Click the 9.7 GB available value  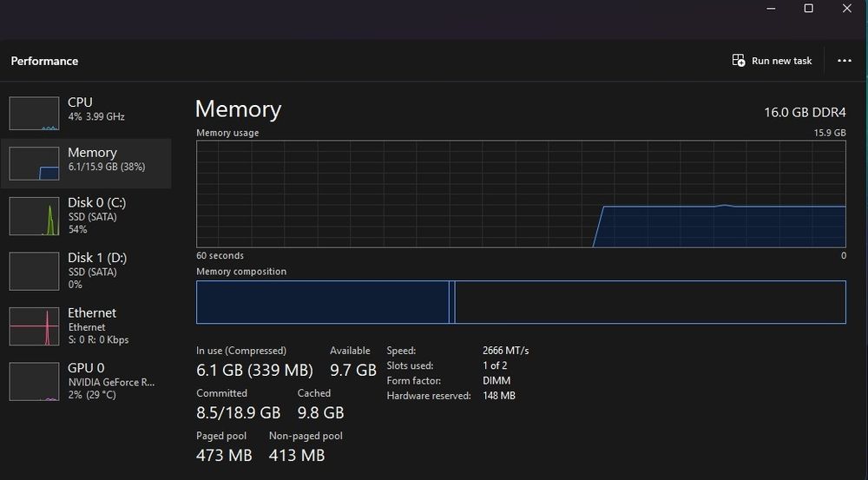tap(353, 370)
